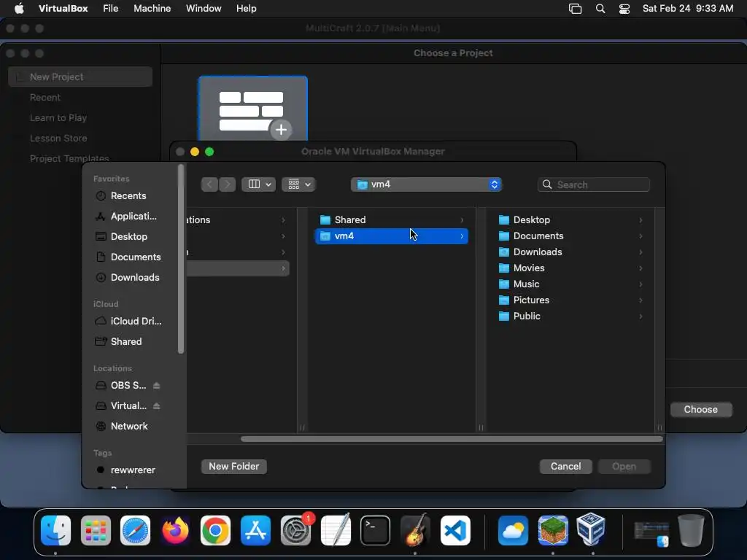Go forward in the file dialog

click(228, 184)
